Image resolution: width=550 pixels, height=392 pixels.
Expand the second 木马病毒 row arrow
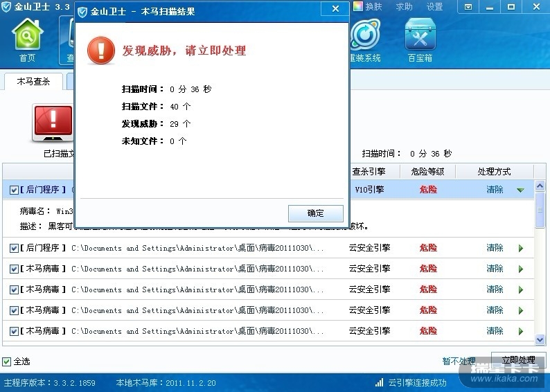coord(521,289)
